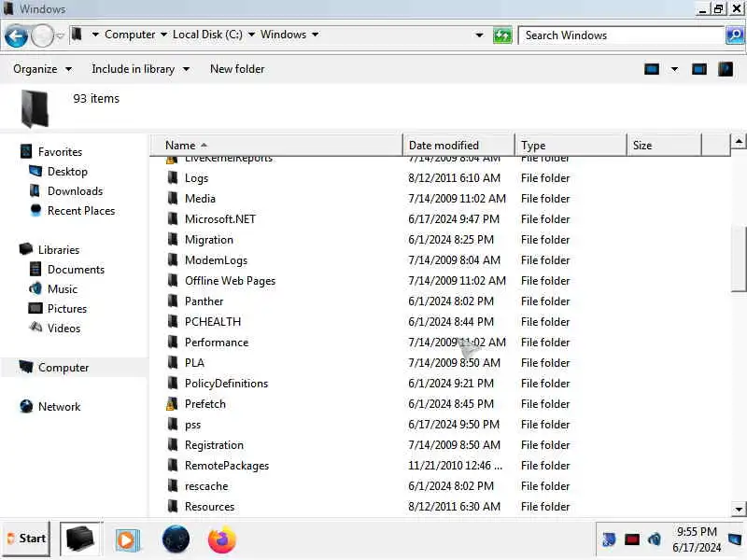Select the PLA folder icon

pos(173,362)
